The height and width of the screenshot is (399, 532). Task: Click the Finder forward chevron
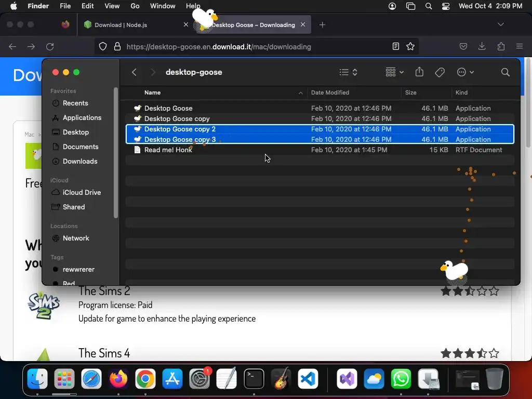[x=153, y=72]
